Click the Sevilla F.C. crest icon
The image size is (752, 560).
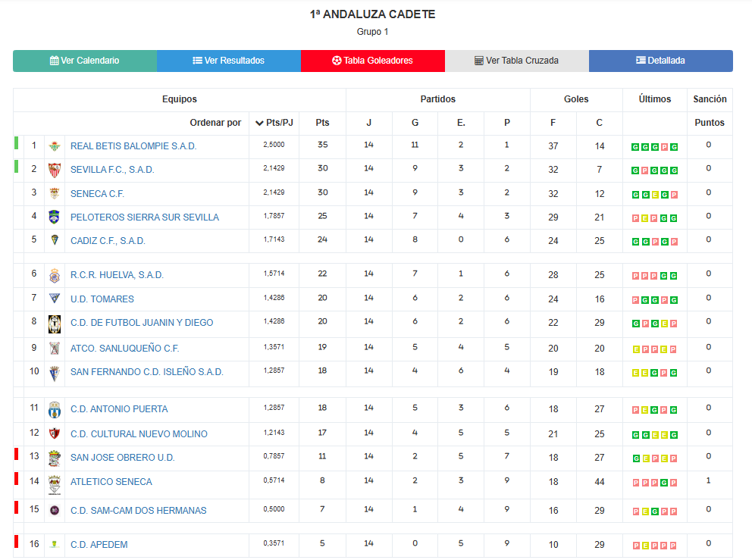pos(55,170)
